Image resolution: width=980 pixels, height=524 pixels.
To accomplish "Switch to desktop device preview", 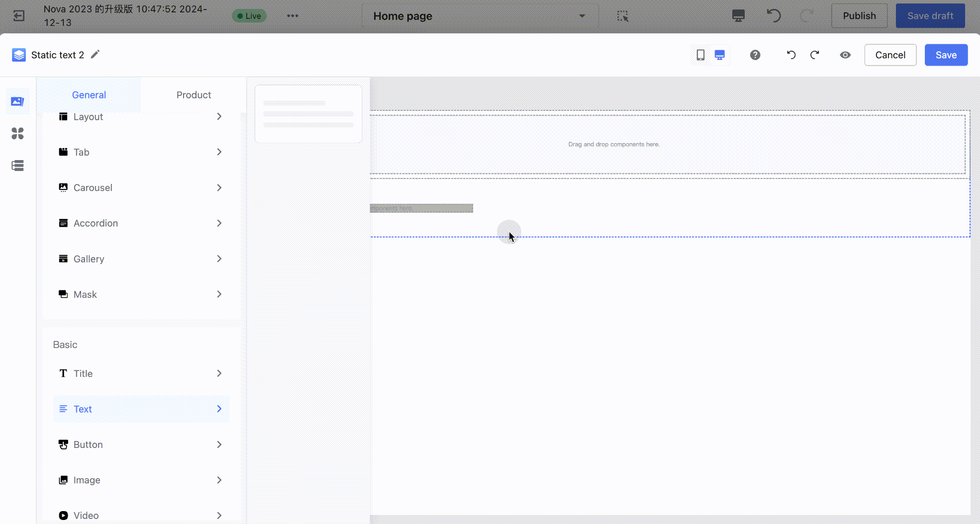I will coord(719,55).
